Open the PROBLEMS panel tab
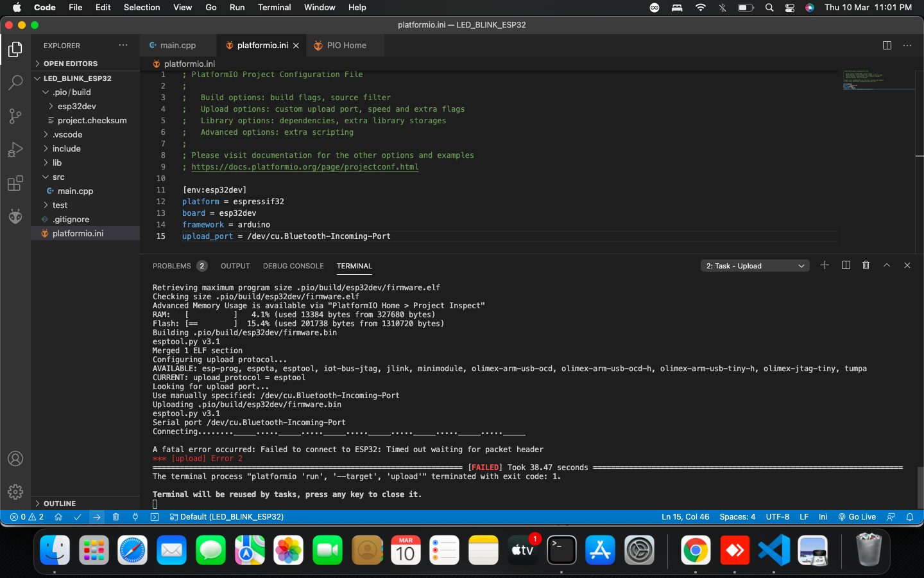Viewport: 924px width, 578px height. [180, 266]
